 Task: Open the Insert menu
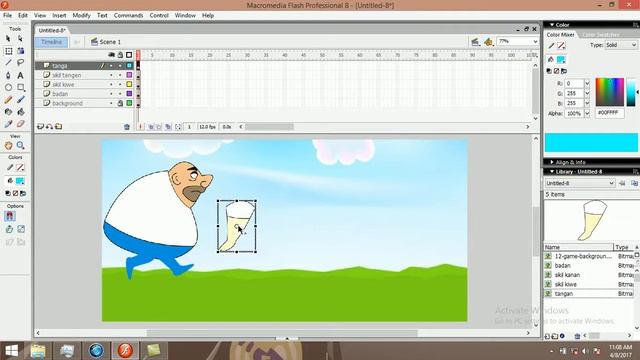59,15
